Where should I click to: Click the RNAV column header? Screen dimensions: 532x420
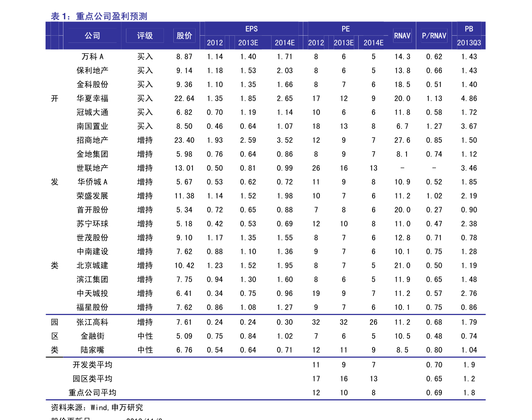click(x=402, y=36)
